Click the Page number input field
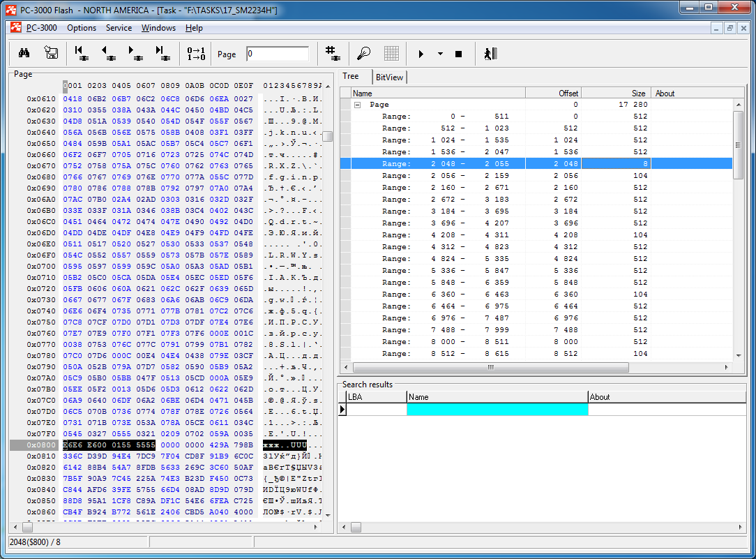 click(277, 54)
